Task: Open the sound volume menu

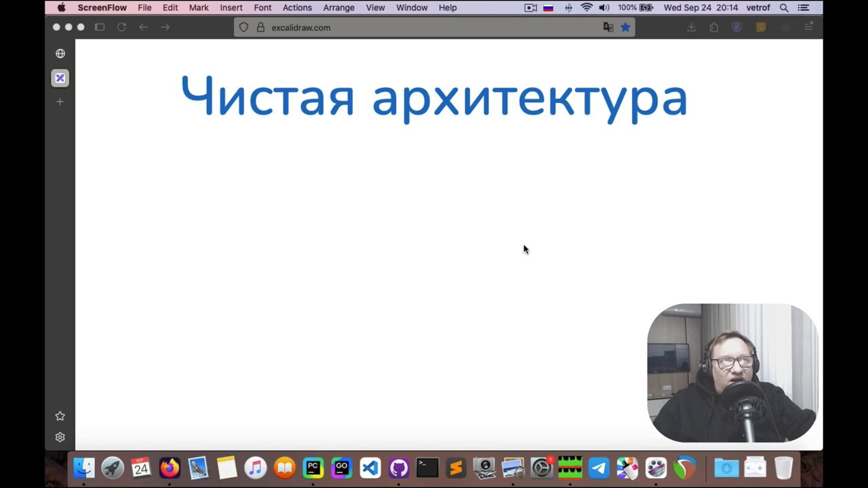Action: click(x=604, y=7)
